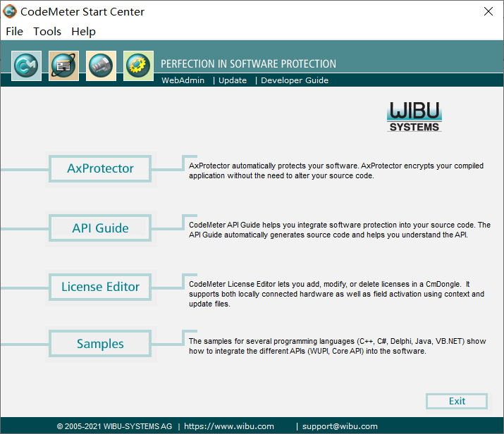Click the yellow gear toolbar icon
504x434 pixels.
pos(138,66)
